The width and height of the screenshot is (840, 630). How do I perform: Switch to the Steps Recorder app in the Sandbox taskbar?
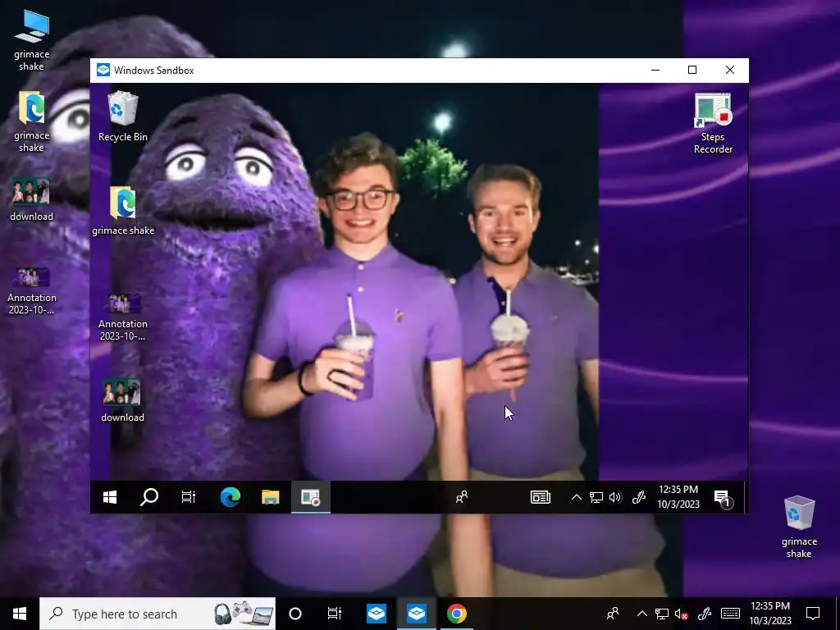311,497
